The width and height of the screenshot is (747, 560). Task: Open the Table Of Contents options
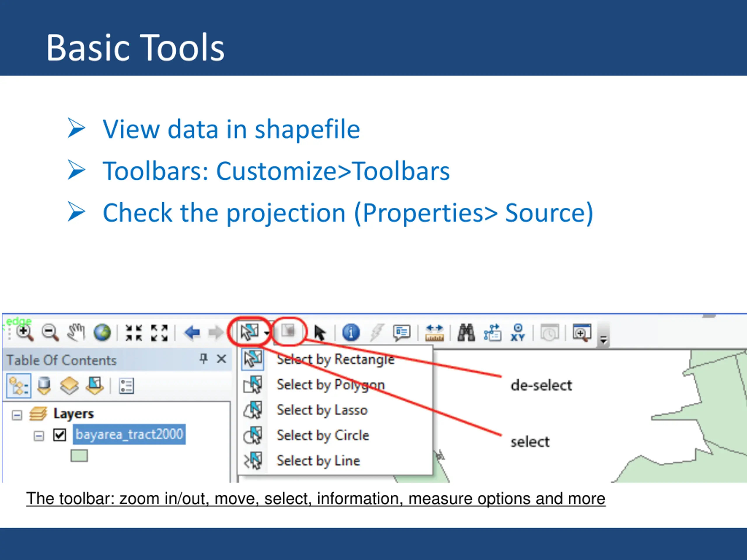pos(127,386)
